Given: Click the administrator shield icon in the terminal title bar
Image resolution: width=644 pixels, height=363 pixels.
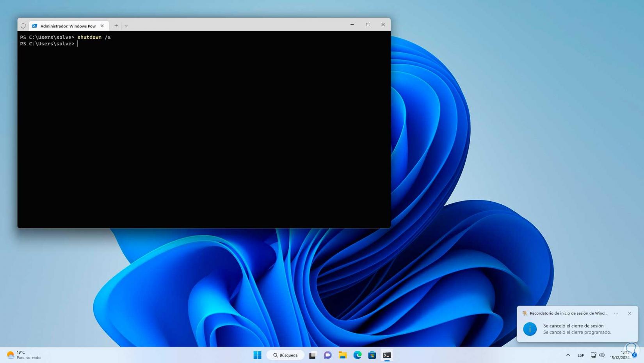Looking at the screenshot, I should 23,26.
